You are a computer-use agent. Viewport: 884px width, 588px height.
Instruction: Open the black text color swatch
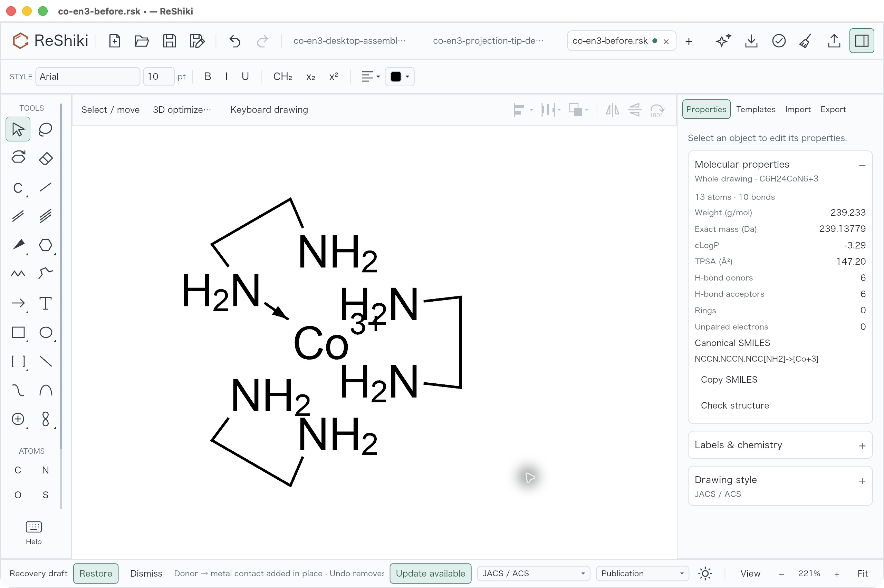point(400,77)
